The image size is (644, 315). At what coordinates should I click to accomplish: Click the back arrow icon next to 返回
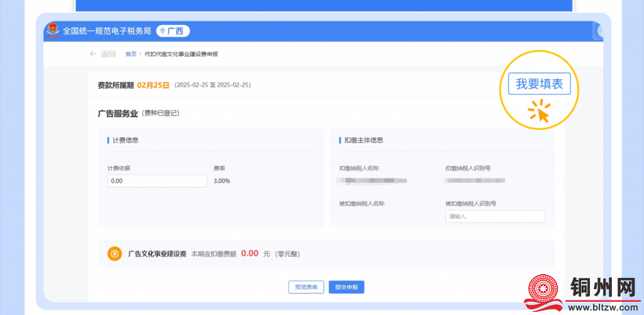(x=93, y=54)
